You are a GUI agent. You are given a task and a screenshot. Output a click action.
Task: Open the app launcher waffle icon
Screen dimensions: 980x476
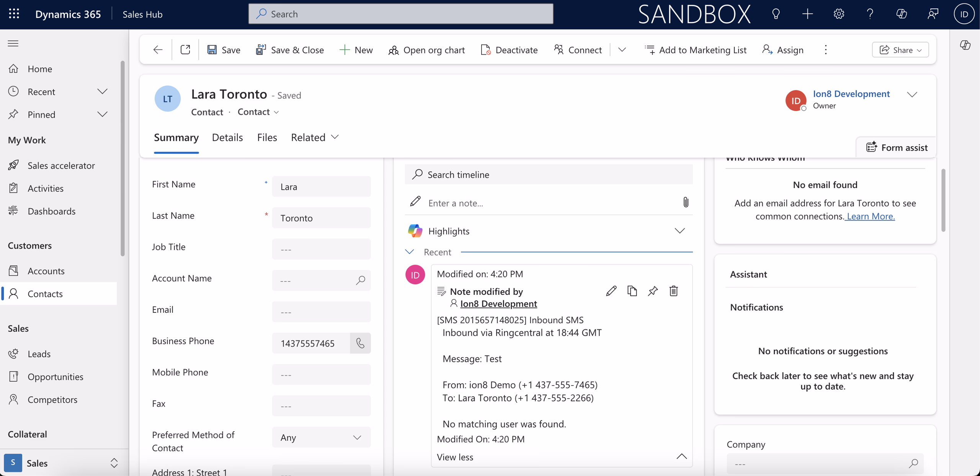pos(14,14)
